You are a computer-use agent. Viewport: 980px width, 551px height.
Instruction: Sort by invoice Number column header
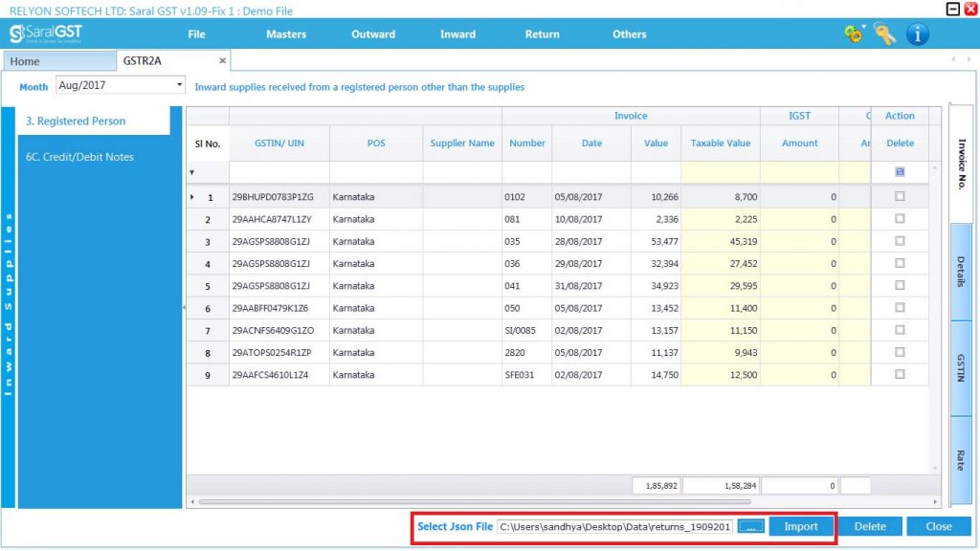527,143
